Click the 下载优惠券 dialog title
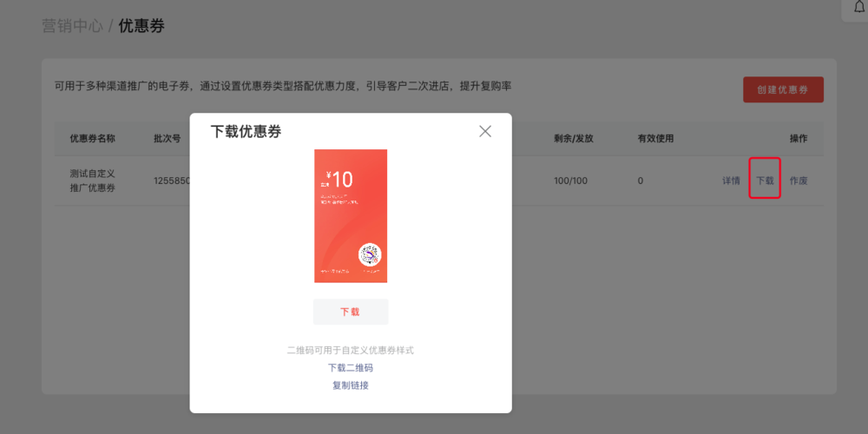The width and height of the screenshot is (868, 434). 246,132
